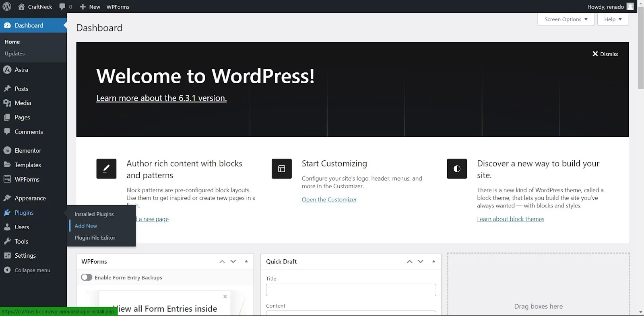644x316 pixels.
Task: Follow the Open the Customizer link
Action: (x=329, y=199)
